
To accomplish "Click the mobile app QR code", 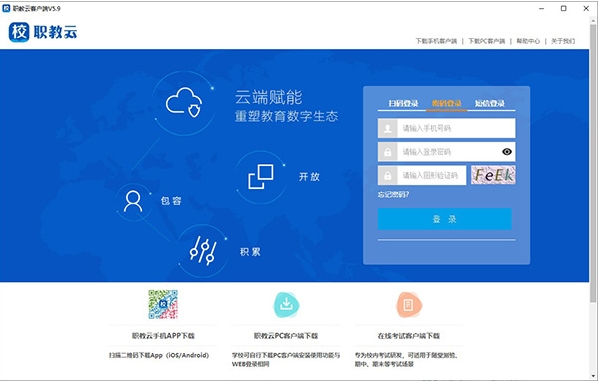I will coord(163,304).
